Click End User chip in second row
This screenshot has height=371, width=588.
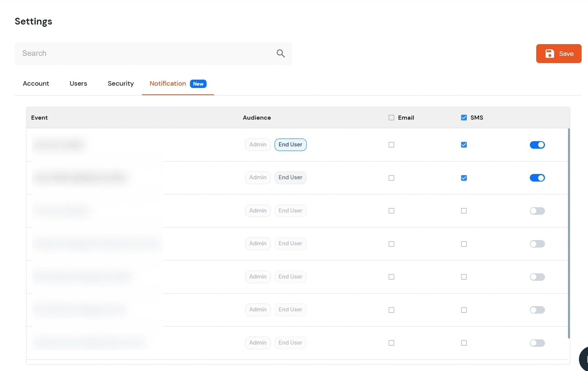(290, 177)
